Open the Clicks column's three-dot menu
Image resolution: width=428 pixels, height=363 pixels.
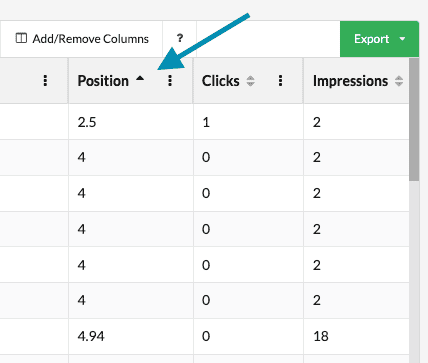pyautogui.click(x=280, y=80)
